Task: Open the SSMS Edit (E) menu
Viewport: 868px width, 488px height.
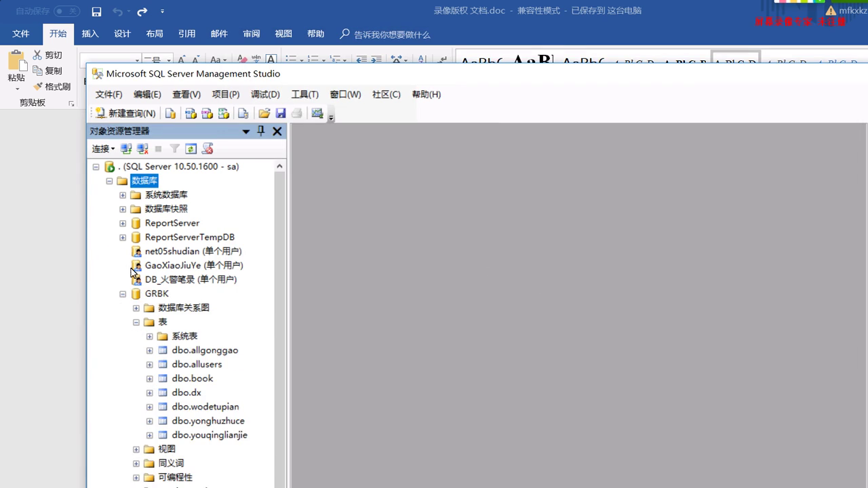Action: click(x=147, y=94)
